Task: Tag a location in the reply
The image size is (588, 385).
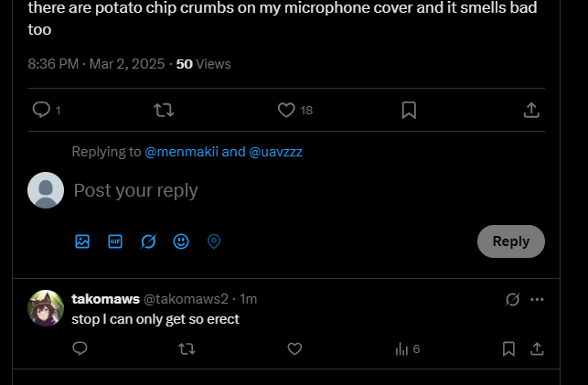Action: point(214,241)
